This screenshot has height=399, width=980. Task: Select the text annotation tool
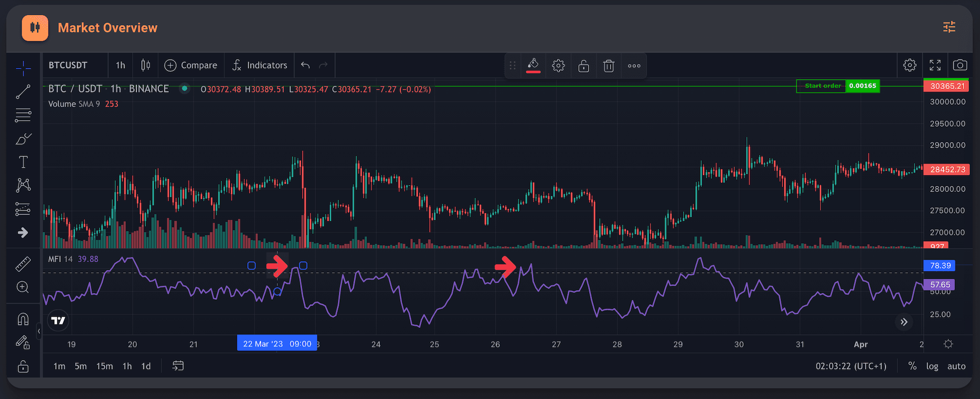[x=23, y=162]
